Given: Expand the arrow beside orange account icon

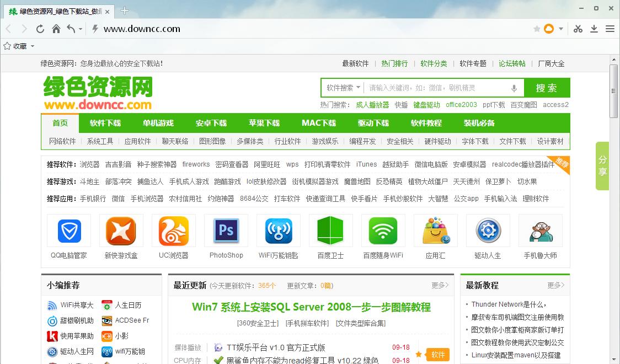Looking at the screenshot, I should (x=560, y=29).
